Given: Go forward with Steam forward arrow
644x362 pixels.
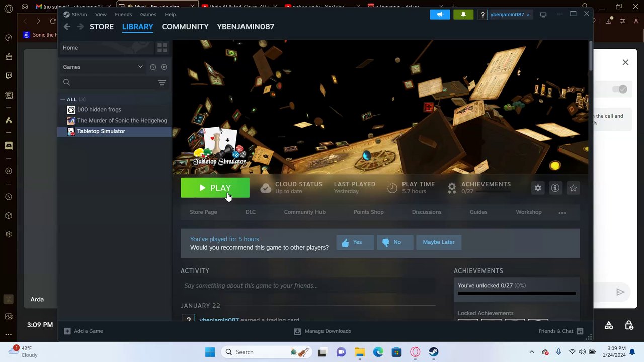Looking at the screenshot, I should (80, 26).
